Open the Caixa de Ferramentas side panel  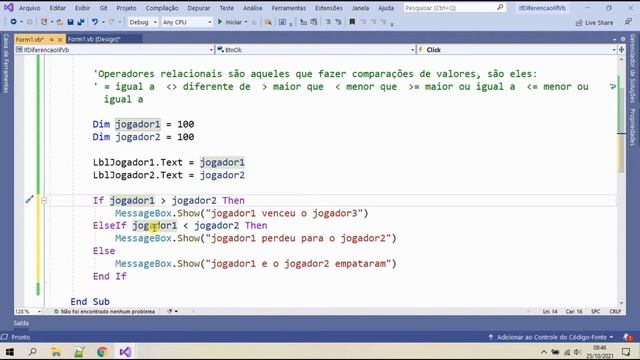point(6,63)
